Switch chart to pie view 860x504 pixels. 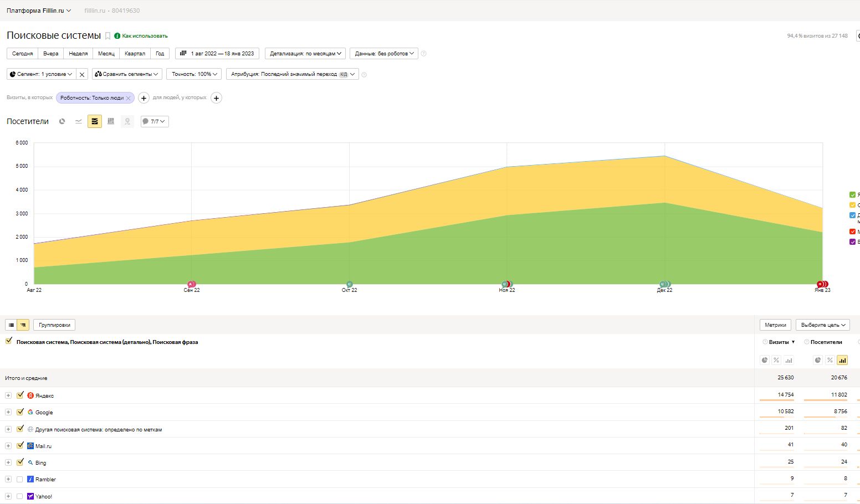coord(62,121)
